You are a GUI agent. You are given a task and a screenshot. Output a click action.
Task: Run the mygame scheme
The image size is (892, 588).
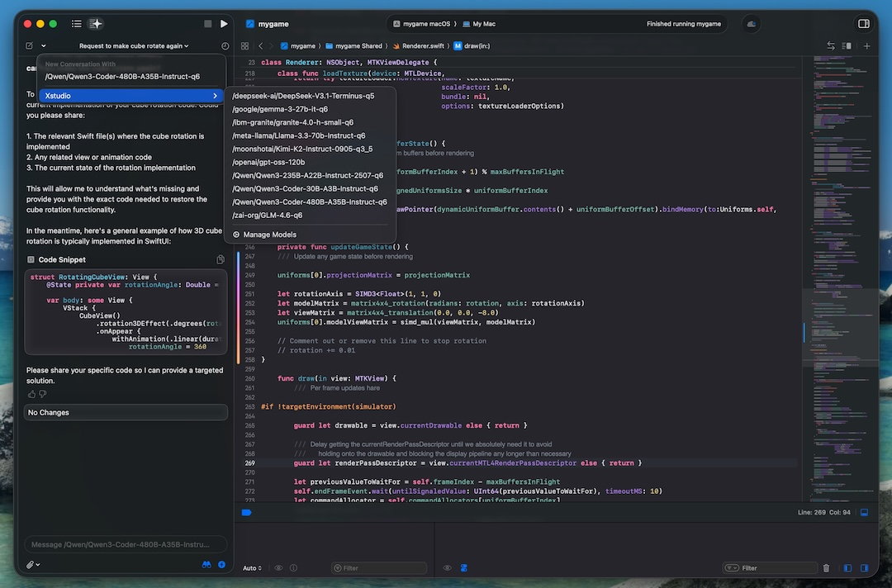224,24
